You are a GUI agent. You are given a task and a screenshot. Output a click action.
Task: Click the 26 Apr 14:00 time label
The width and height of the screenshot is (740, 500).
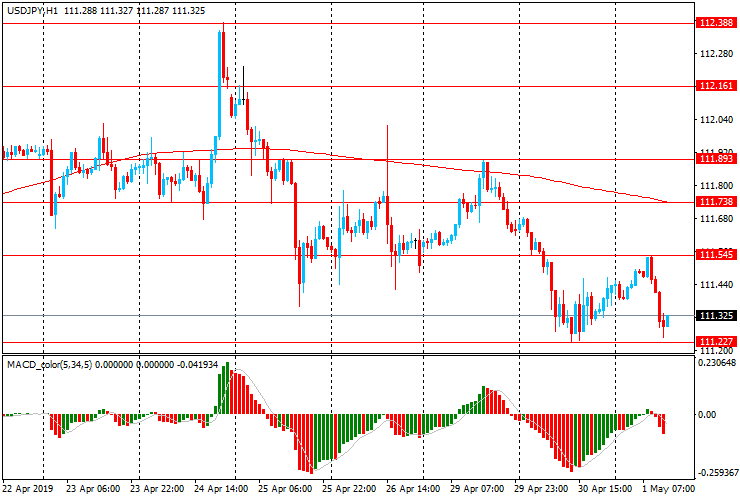413,488
